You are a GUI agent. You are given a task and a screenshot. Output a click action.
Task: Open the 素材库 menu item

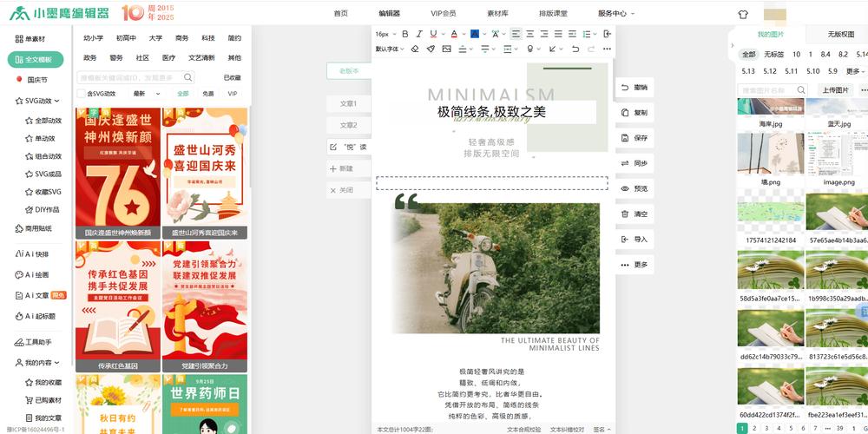click(497, 14)
